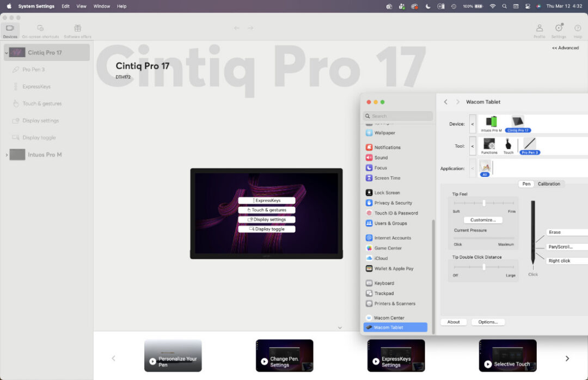
Task: Open the Window menu
Action: (102, 6)
